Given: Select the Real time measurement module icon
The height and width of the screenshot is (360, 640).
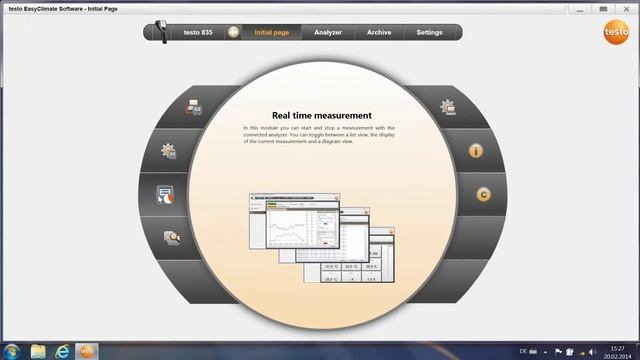Looking at the screenshot, I should click(165, 195).
